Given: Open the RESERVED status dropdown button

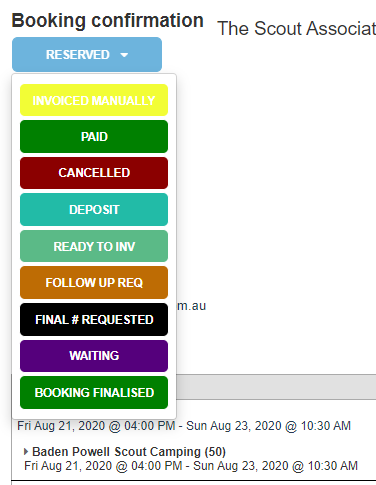Looking at the screenshot, I should coord(87,54).
